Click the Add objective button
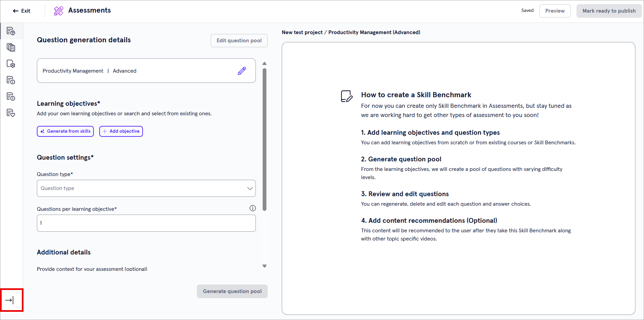The width and height of the screenshot is (644, 320). point(121,131)
